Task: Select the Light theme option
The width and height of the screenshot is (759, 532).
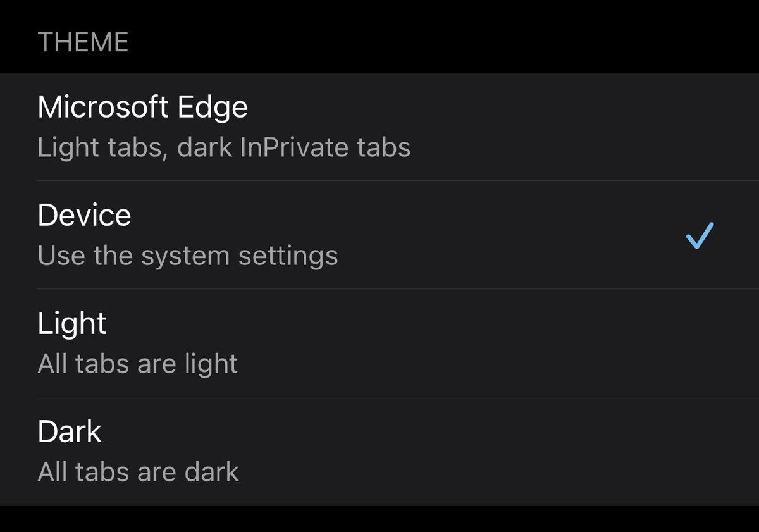Action: point(379,343)
